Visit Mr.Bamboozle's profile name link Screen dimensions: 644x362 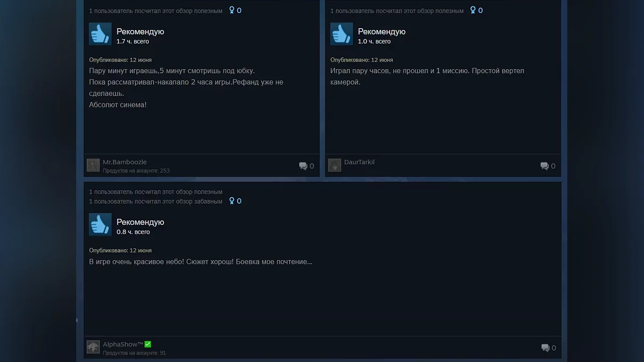tap(125, 162)
